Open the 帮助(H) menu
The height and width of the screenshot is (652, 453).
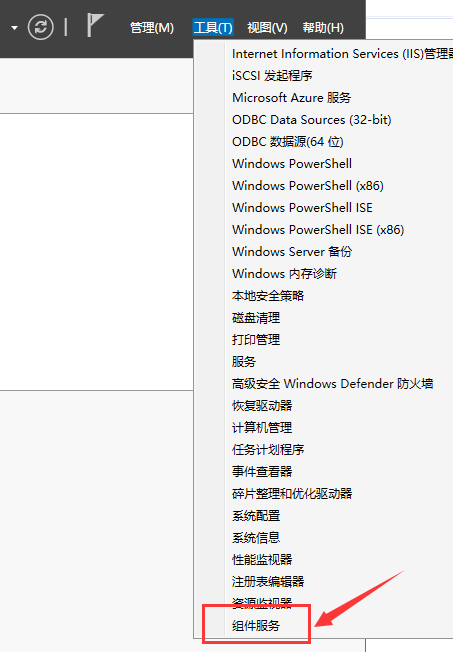pyautogui.click(x=323, y=28)
